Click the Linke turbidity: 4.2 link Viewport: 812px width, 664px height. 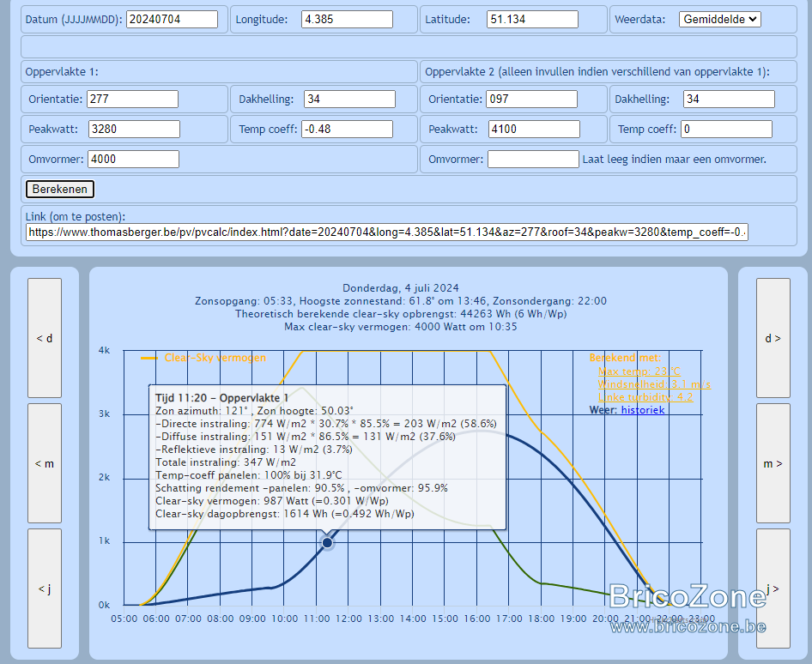click(x=645, y=397)
